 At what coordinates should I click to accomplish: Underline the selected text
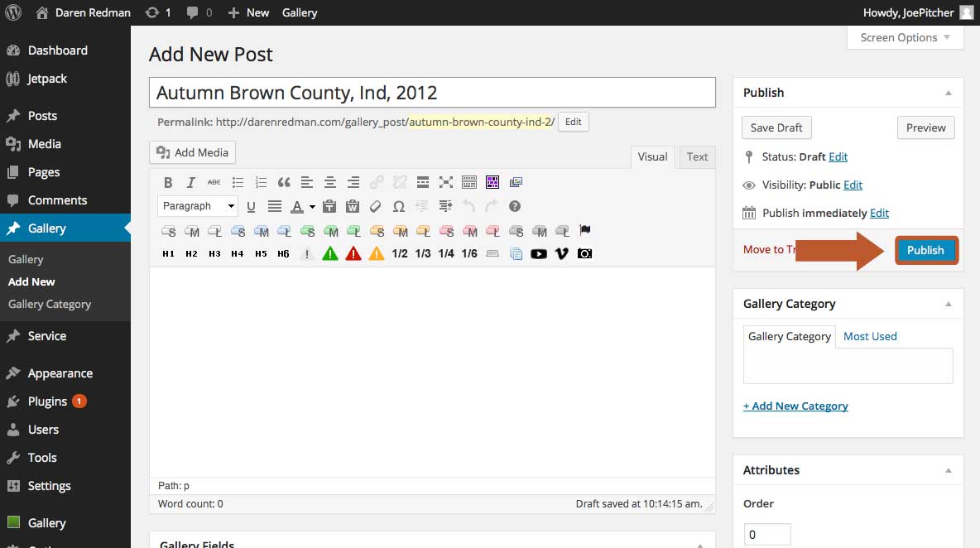[251, 206]
